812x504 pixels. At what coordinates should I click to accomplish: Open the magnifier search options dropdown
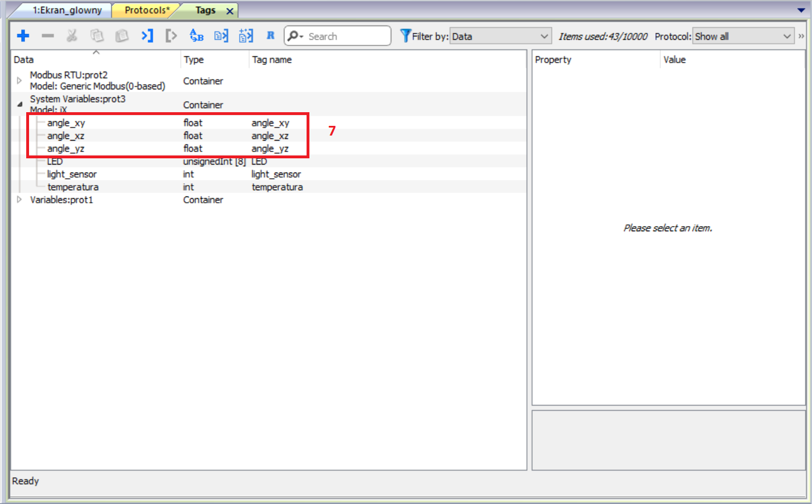pos(295,36)
